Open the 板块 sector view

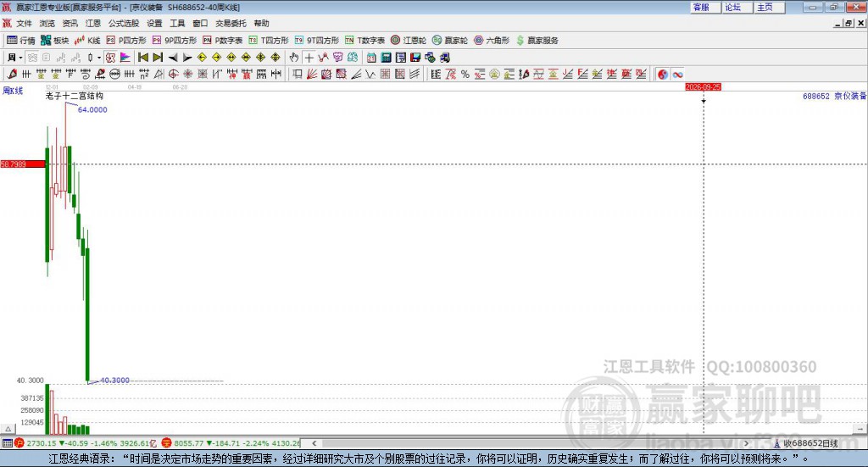[x=55, y=41]
